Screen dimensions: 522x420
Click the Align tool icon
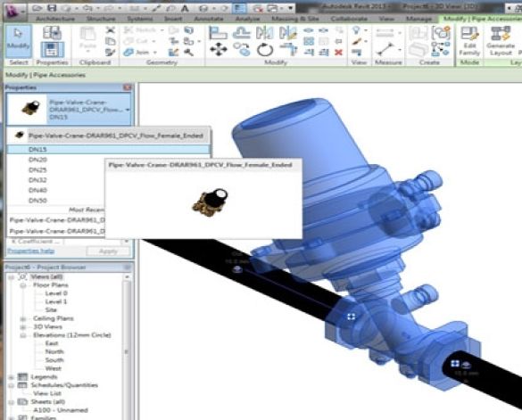pyautogui.click(x=218, y=33)
